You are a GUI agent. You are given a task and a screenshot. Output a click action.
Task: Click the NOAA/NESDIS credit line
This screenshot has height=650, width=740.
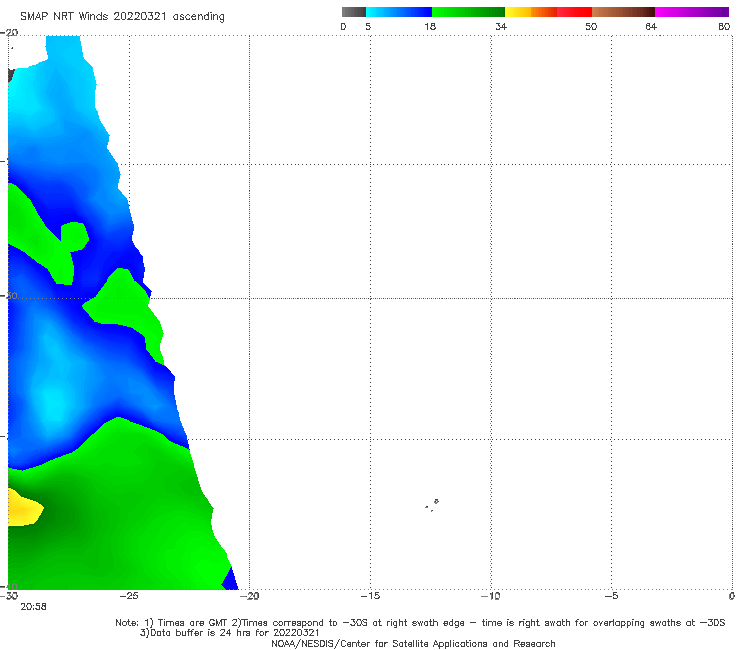[413, 643]
